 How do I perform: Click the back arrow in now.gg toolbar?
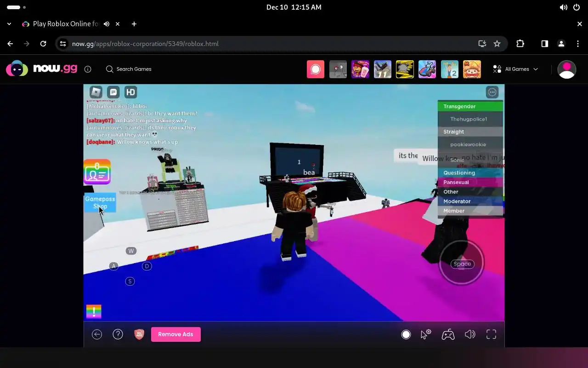point(97,334)
